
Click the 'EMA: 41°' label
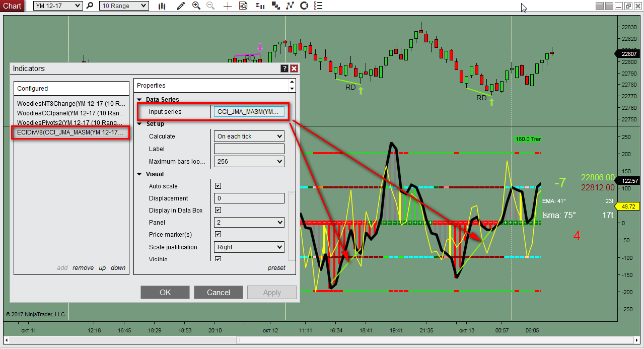554,201
